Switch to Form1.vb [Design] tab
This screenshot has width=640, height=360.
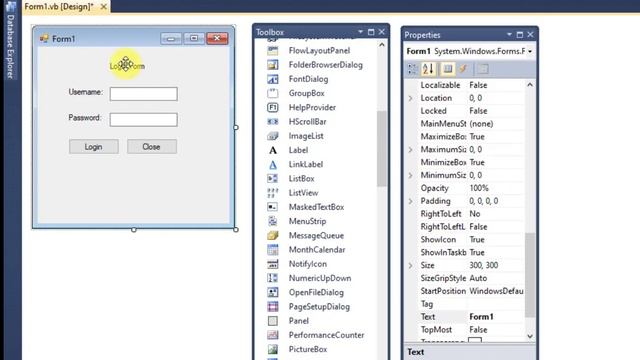coord(59,7)
